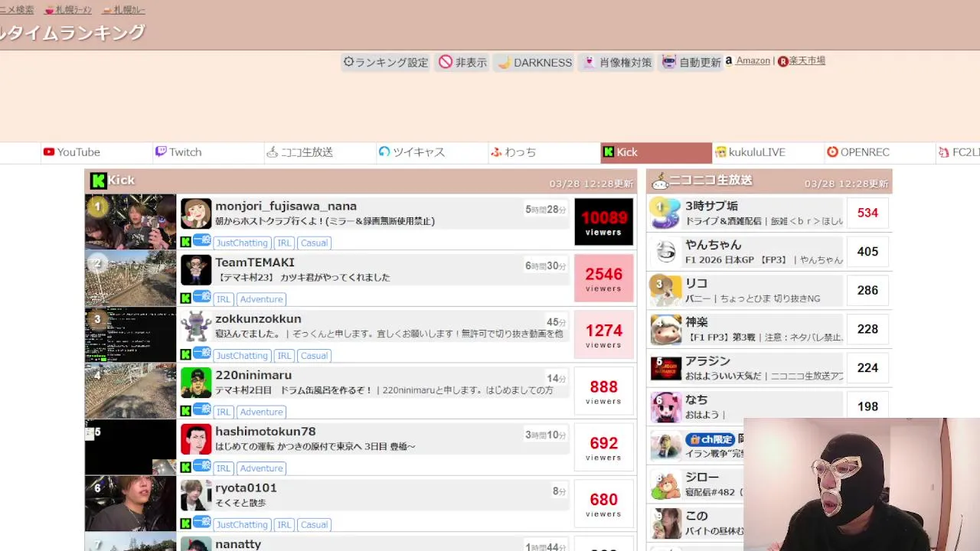Click hashimotokun78 avatar icon
The width and height of the screenshot is (980, 551).
point(196,439)
